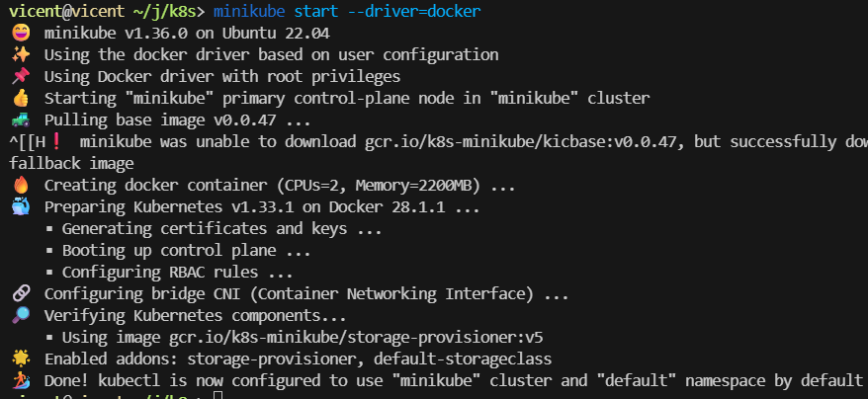Click the smiley emoji beside minikube v1.36.0

21,34
